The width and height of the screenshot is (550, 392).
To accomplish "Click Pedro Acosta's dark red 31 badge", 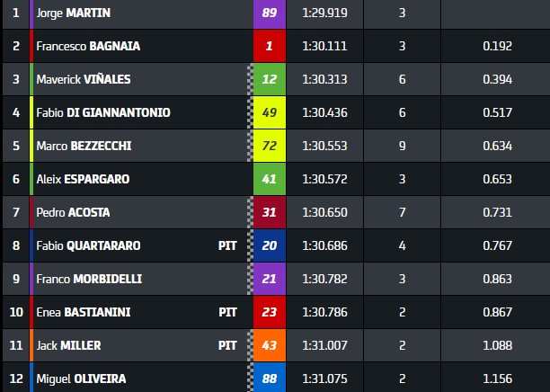I will [270, 212].
